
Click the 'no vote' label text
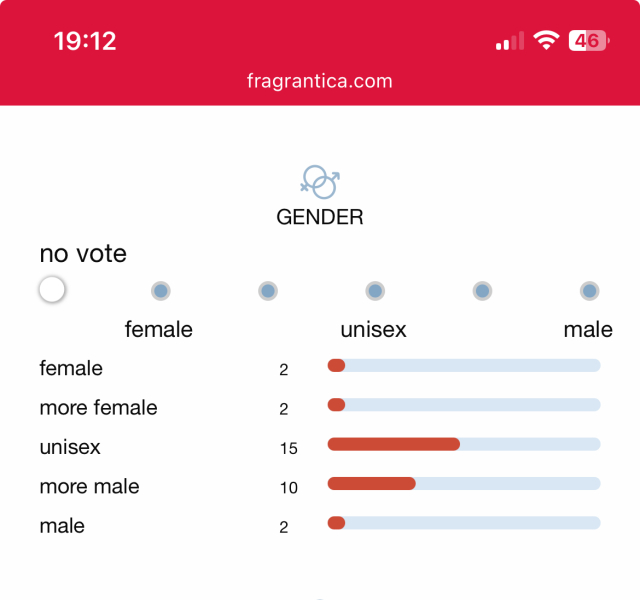(x=83, y=253)
